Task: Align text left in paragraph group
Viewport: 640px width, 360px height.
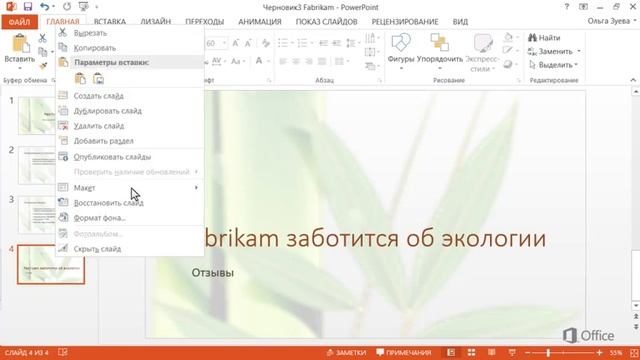Action: [x=283, y=62]
